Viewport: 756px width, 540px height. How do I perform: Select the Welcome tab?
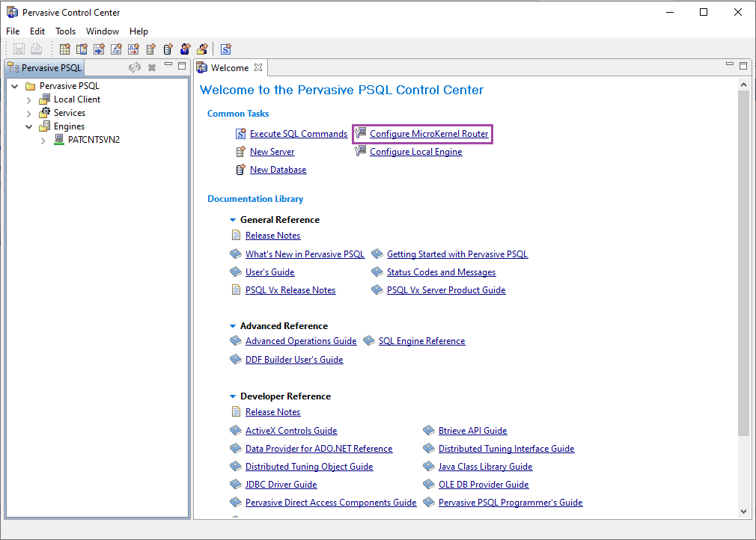(x=230, y=68)
